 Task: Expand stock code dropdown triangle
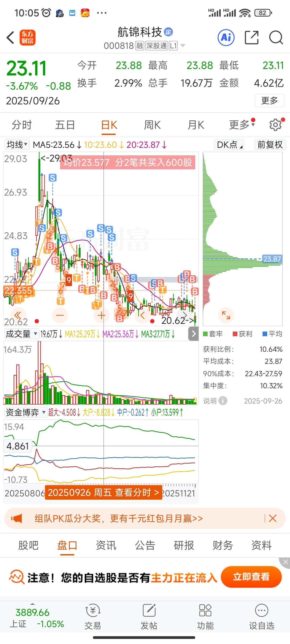(183, 46)
